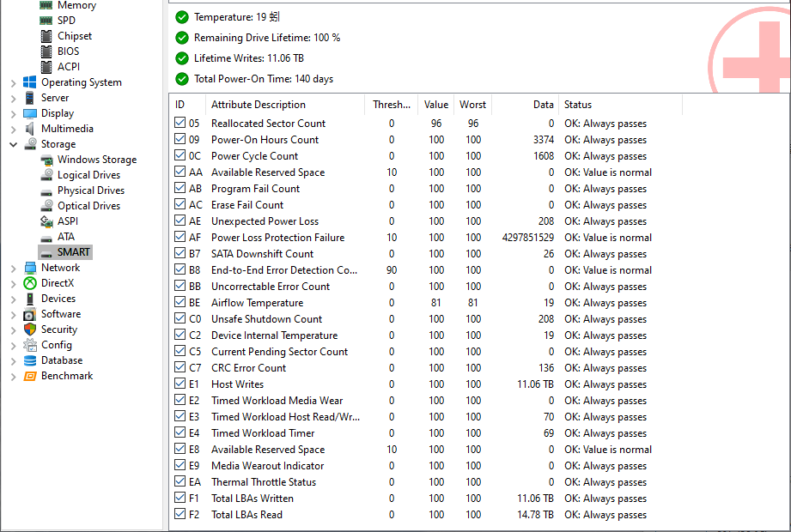
Task: Select the Power Loss Protection Failure row
Action: click(x=426, y=238)
